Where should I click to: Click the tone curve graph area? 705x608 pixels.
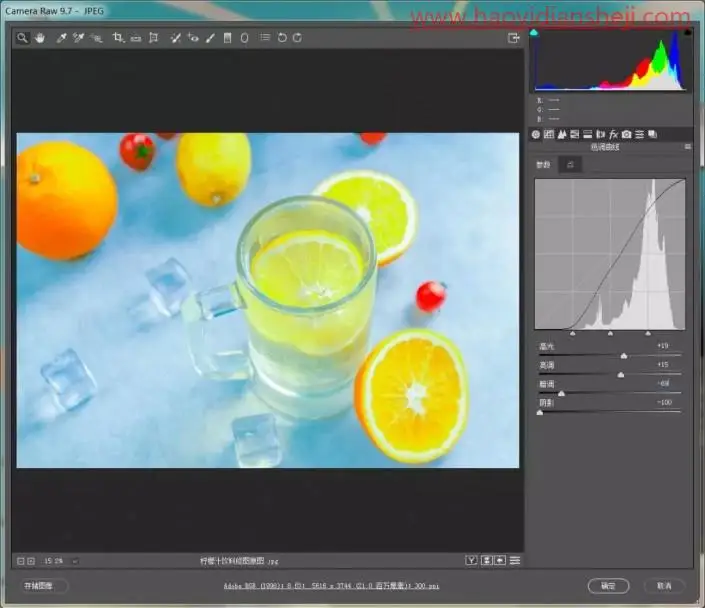(610, 254)
